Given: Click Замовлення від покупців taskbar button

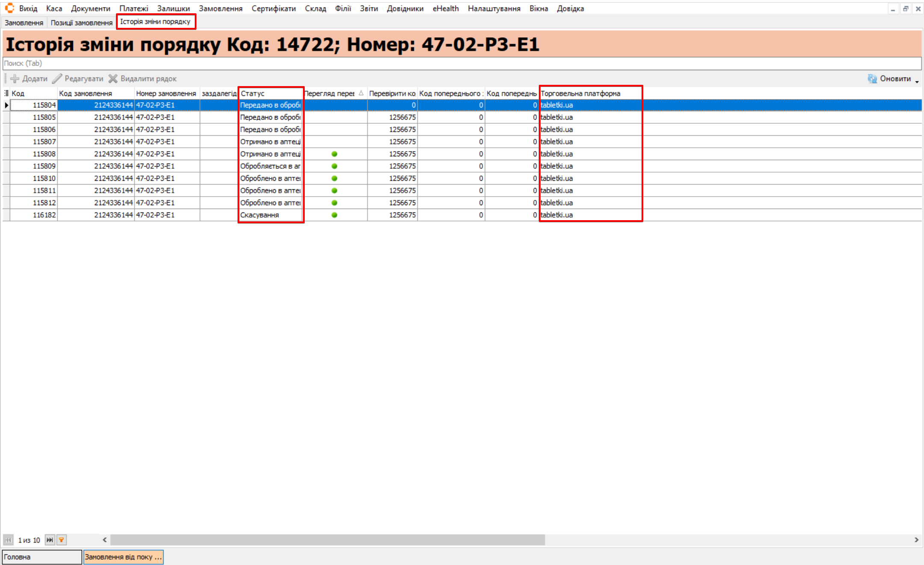Looking at the screenshot, I should 123,557.
